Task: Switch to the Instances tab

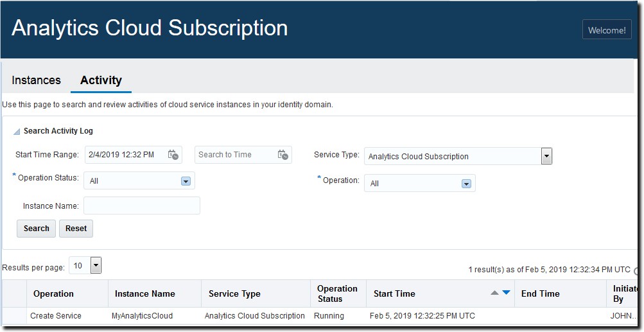Action: tap(36, 80)
